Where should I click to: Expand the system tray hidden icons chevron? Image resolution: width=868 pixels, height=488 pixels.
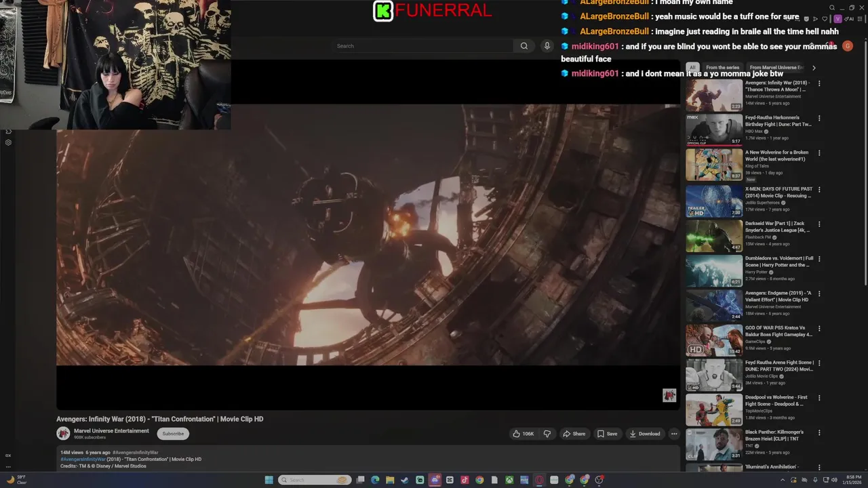(783, 480)
